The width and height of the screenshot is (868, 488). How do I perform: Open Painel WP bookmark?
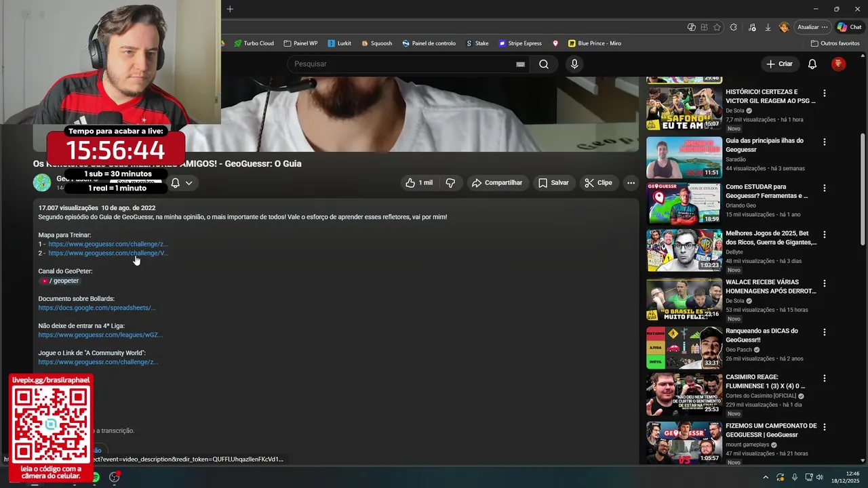click(300, 43)
